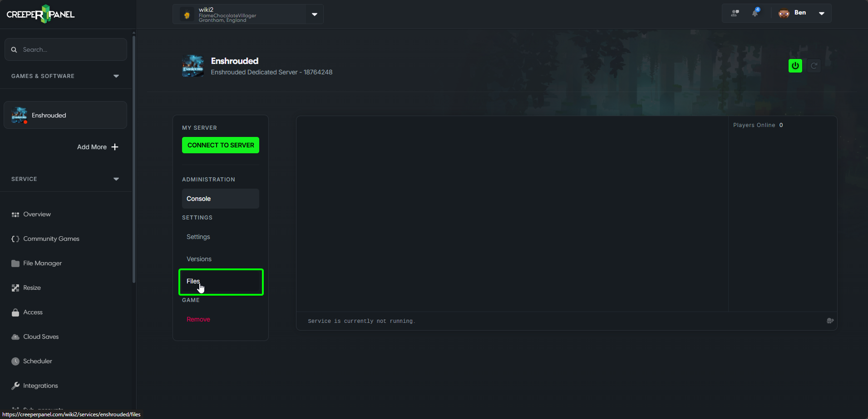Click the File Manager folder icon

(15, 263)
